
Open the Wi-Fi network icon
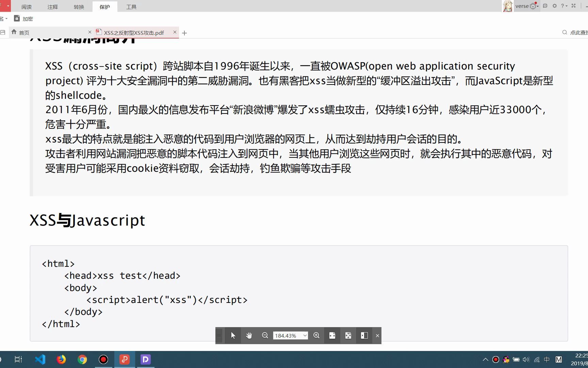(x=537, y=359)
